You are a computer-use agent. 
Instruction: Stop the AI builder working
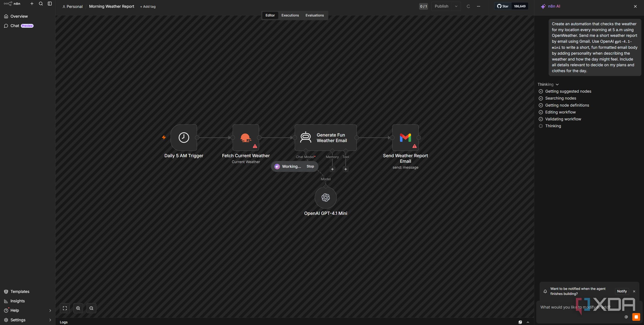click(310, 166)
